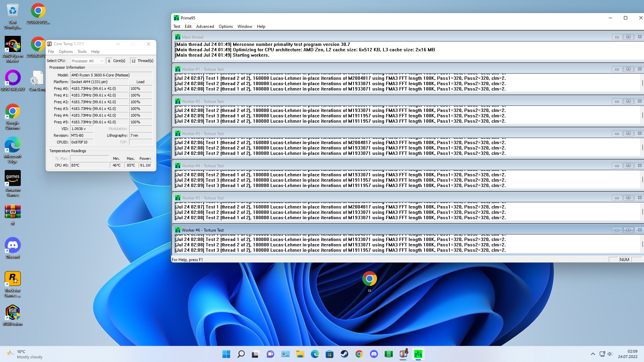Minimize the Main thread child window
644x362 pixels.
(x=617, y=37)
